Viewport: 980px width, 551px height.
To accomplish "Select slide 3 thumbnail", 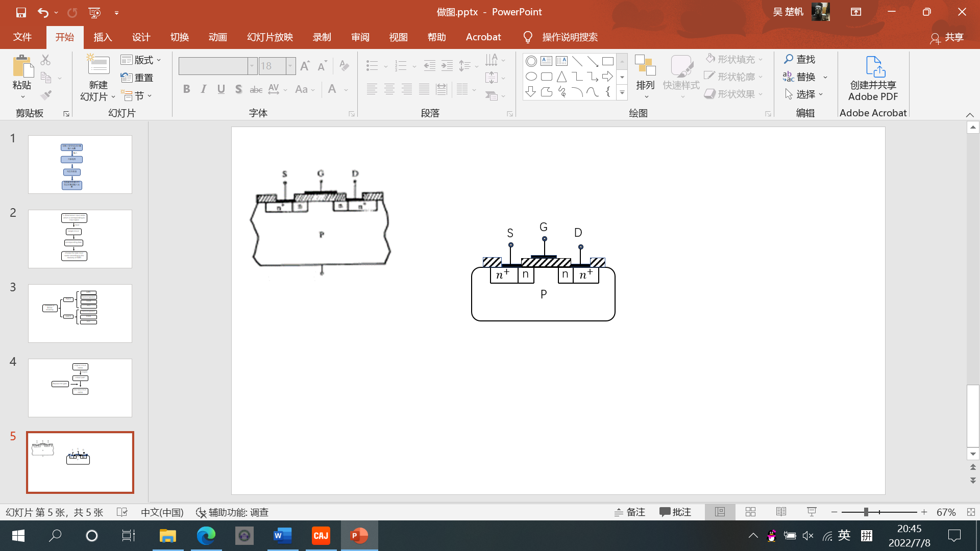I will click(x=80, y=313).
